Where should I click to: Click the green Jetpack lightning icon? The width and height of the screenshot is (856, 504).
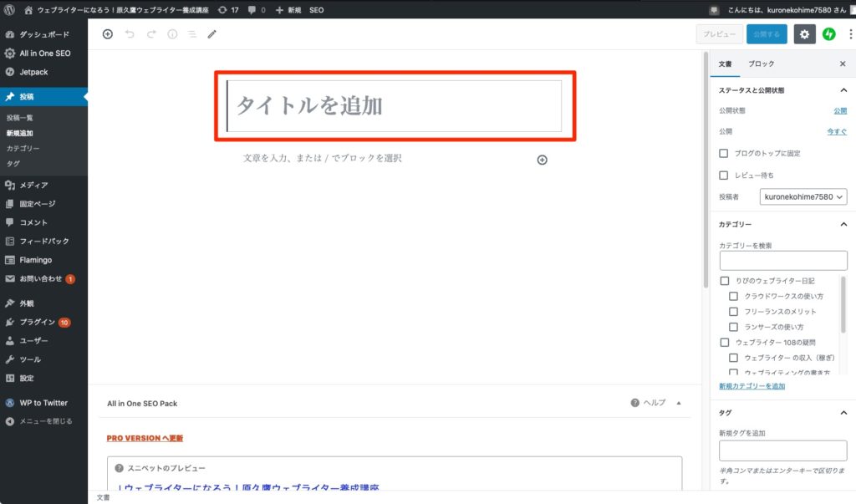(x=828, y=34)
